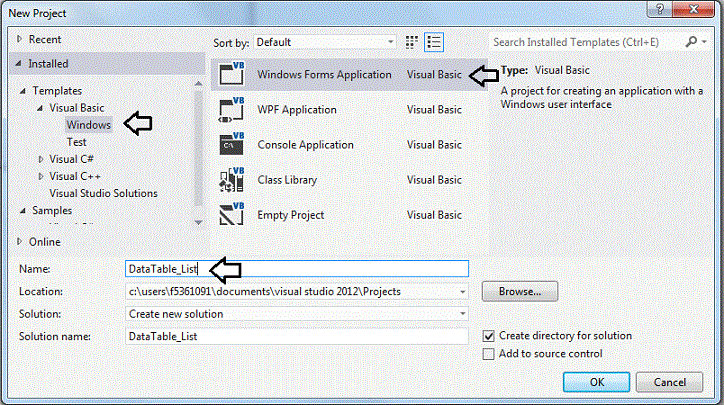The height and width of the screenshot is (405, 724).
Task: Collapse the Templates tree node
Action: click(23, 91)
